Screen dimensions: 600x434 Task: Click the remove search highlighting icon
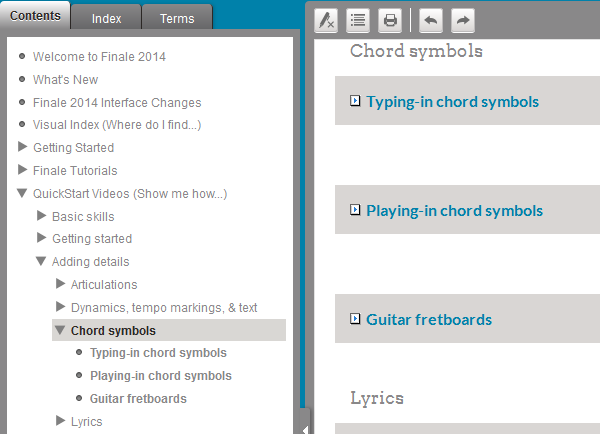326,20
